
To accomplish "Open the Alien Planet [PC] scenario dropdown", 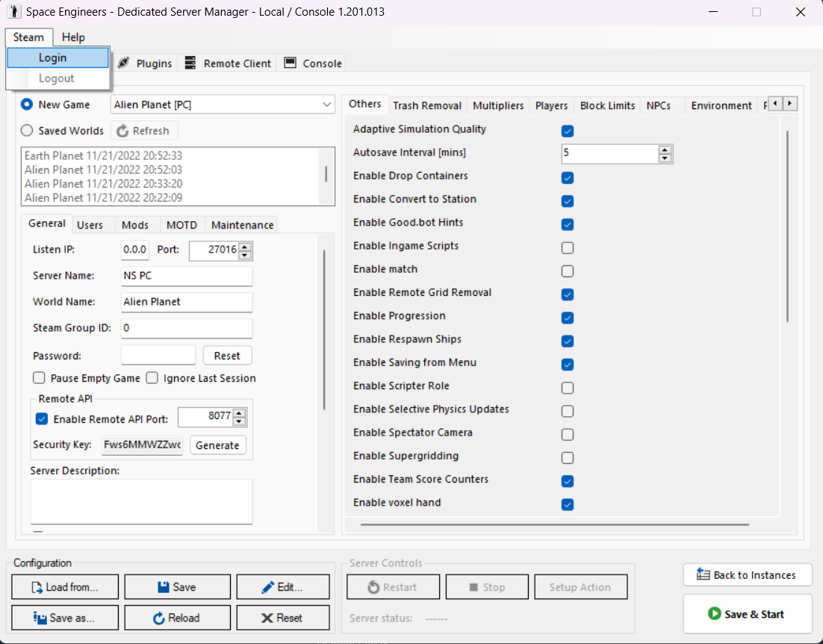I will [x=223, y=105].
